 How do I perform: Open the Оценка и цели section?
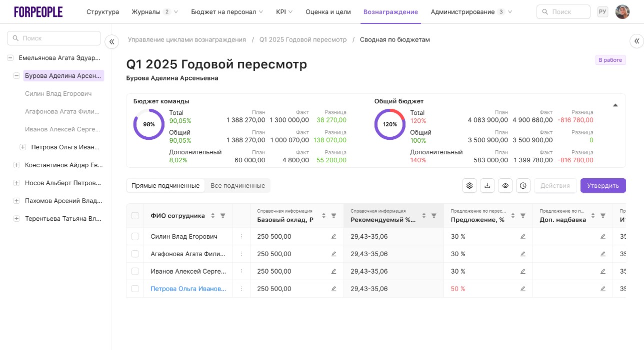pos(328,11)
